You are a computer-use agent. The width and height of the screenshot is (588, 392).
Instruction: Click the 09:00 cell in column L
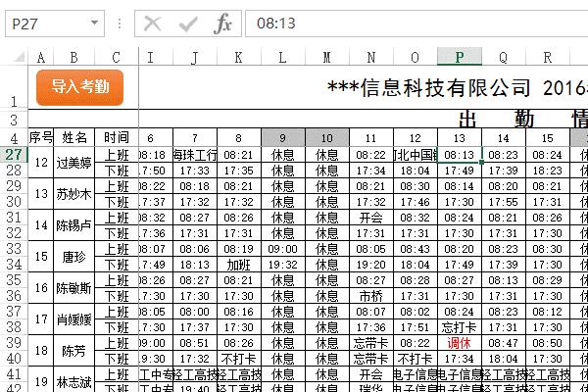tap(283, 249)
